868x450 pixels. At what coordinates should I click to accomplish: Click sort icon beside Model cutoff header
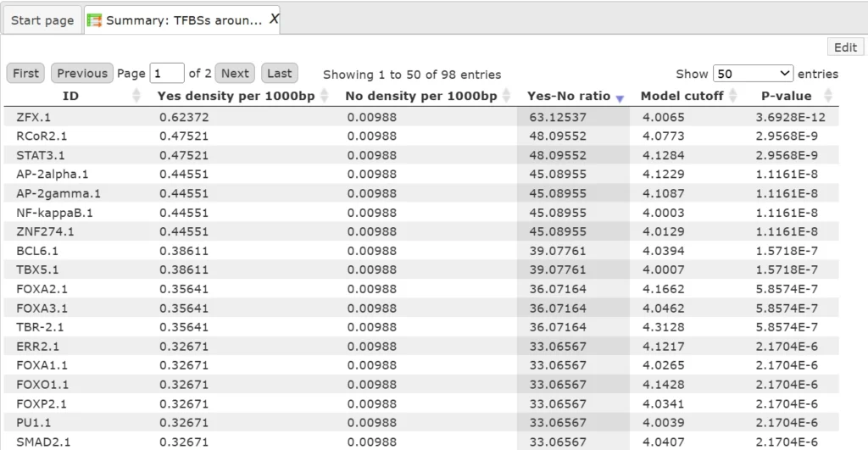tap(732, 97)
